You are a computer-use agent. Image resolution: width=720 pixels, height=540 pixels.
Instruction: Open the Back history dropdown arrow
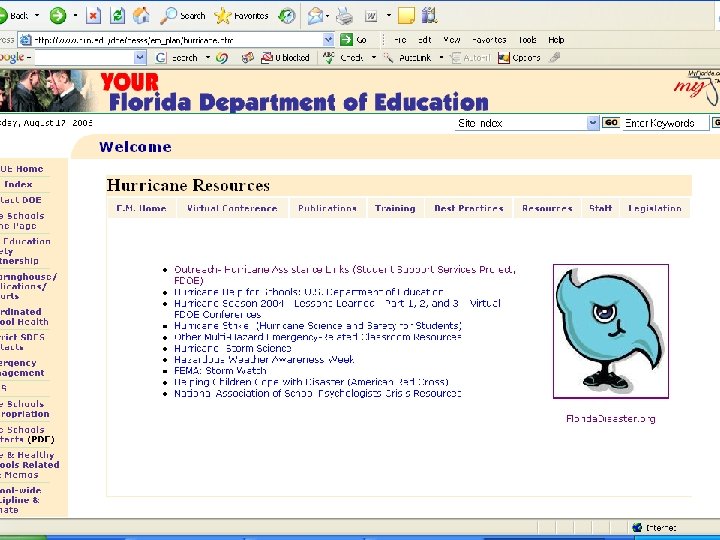[37, 16]
